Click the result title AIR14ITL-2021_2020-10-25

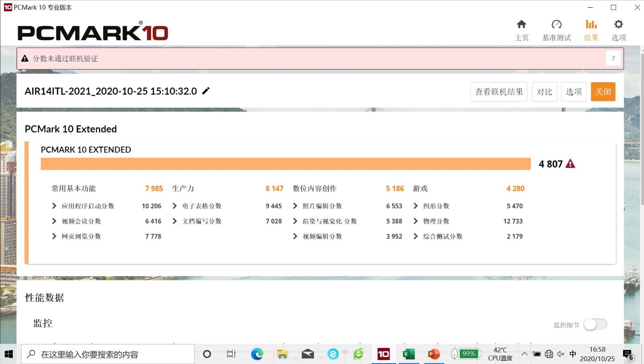[111, 91]
